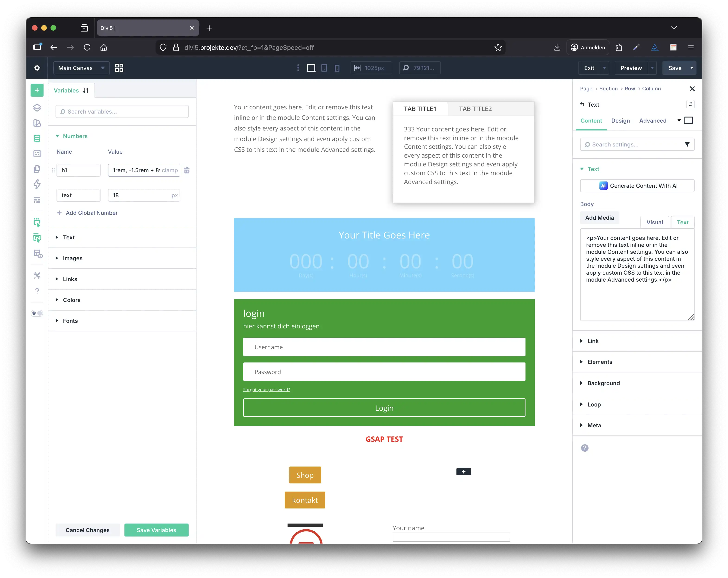
Task: Open the lightning bolt sidebar icon
Action: pyautogui.click(x=37, y=184)
